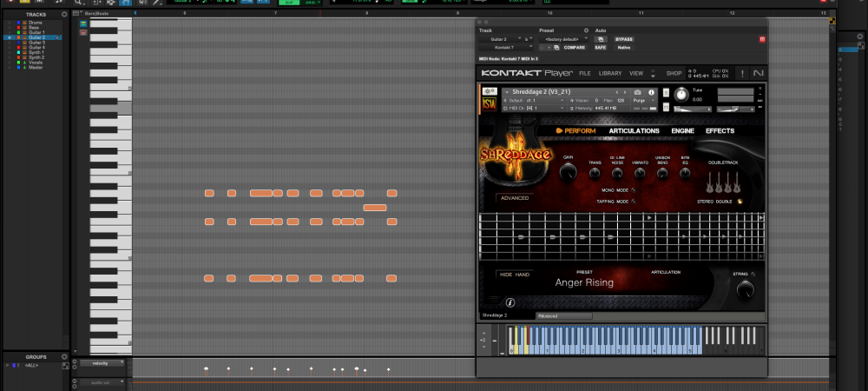This screenshot has height=391, width=868.
Task: Open Kontakt FILE menu
Action: 584,73
